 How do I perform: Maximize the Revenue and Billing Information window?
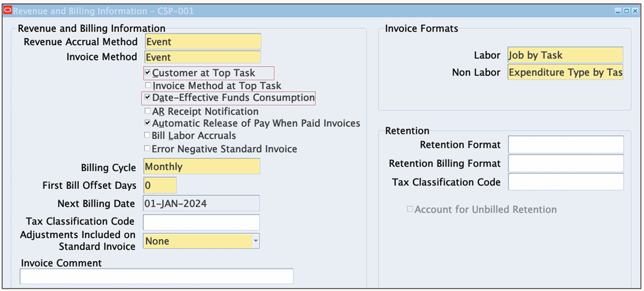tap(627, 11)
